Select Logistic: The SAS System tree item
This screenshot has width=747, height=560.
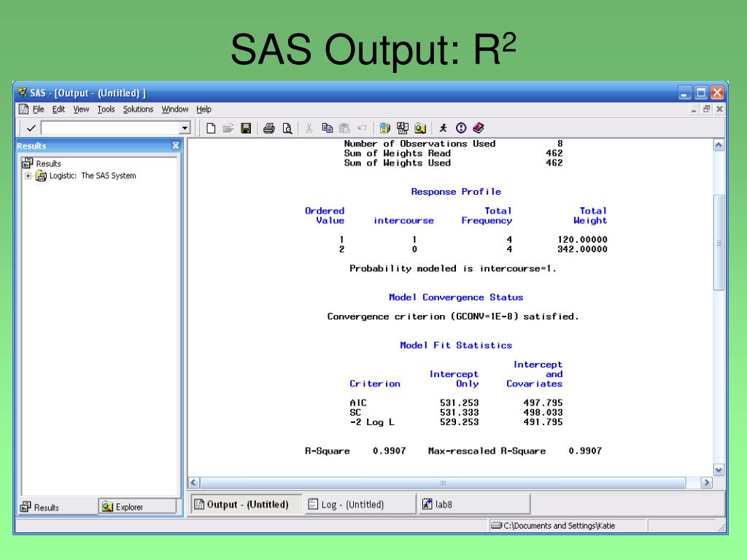[x=93, y=176]
